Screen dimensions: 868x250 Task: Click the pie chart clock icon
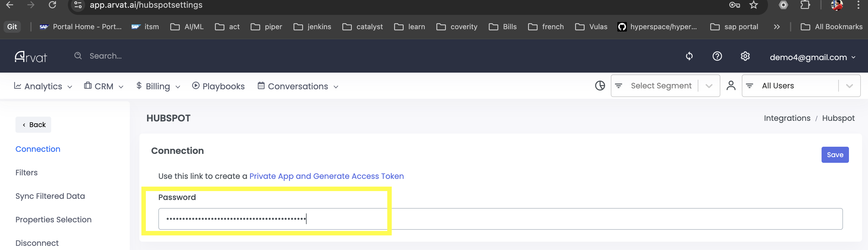[600, 86]
